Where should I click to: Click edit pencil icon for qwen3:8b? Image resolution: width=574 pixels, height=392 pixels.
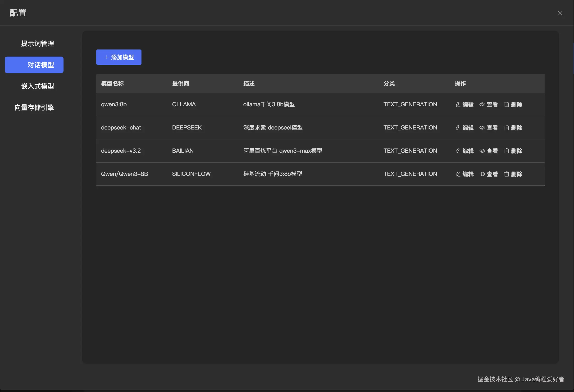458,105
